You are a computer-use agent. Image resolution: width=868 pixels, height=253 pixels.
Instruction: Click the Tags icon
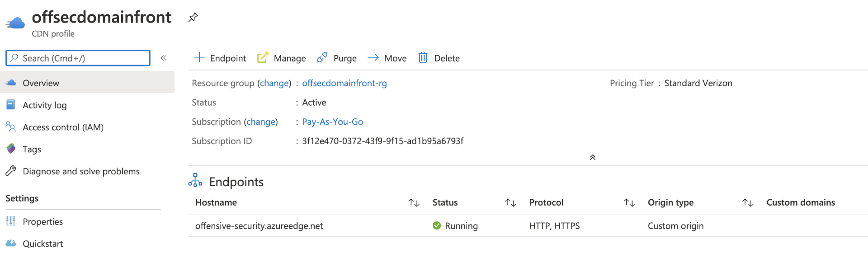coord(11,149)
